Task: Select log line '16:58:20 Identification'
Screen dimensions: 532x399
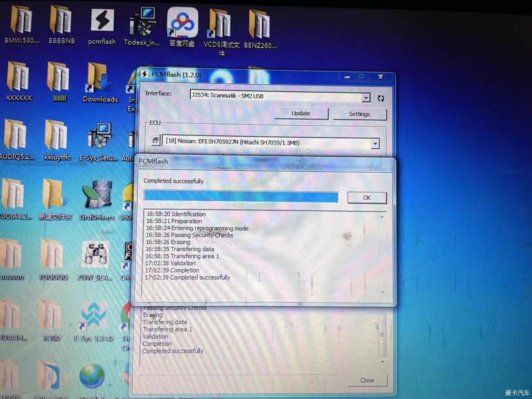Action: 176,214
